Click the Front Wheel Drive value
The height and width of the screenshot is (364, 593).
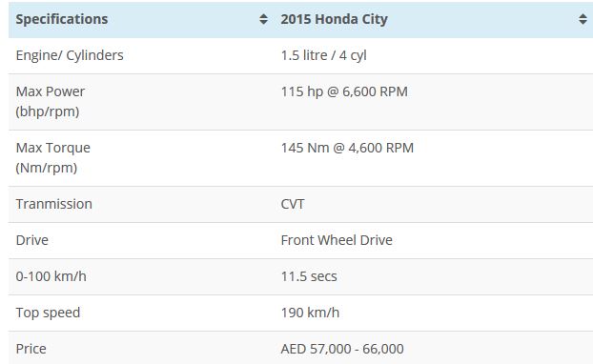pyautogui.click(x=337, y=240)
